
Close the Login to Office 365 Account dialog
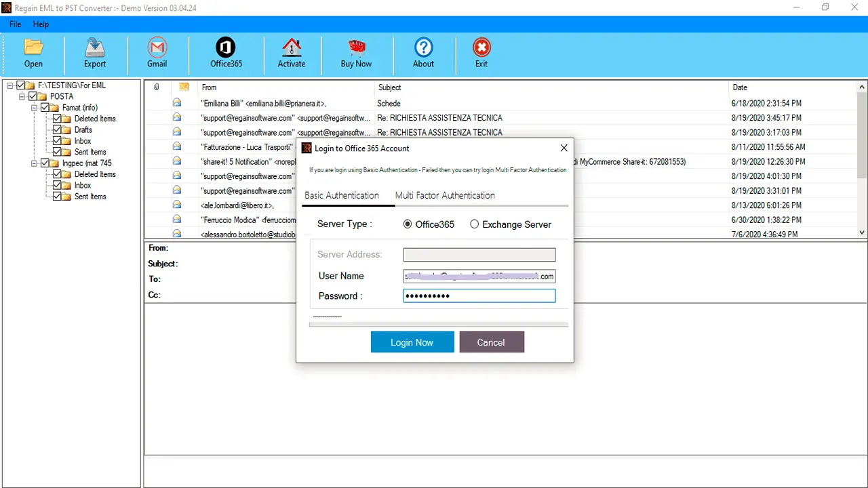click(x=564, y=148)
